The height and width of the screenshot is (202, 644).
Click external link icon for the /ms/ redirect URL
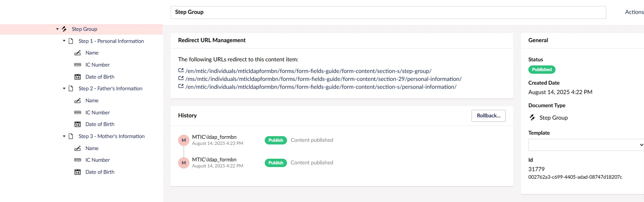(x=181, y=78)
